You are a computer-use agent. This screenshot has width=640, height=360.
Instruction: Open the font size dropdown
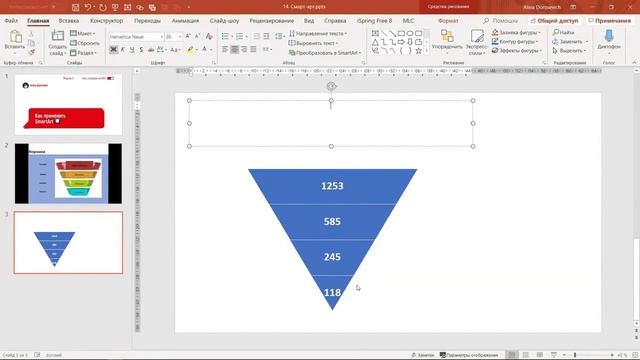coord(180,37)
